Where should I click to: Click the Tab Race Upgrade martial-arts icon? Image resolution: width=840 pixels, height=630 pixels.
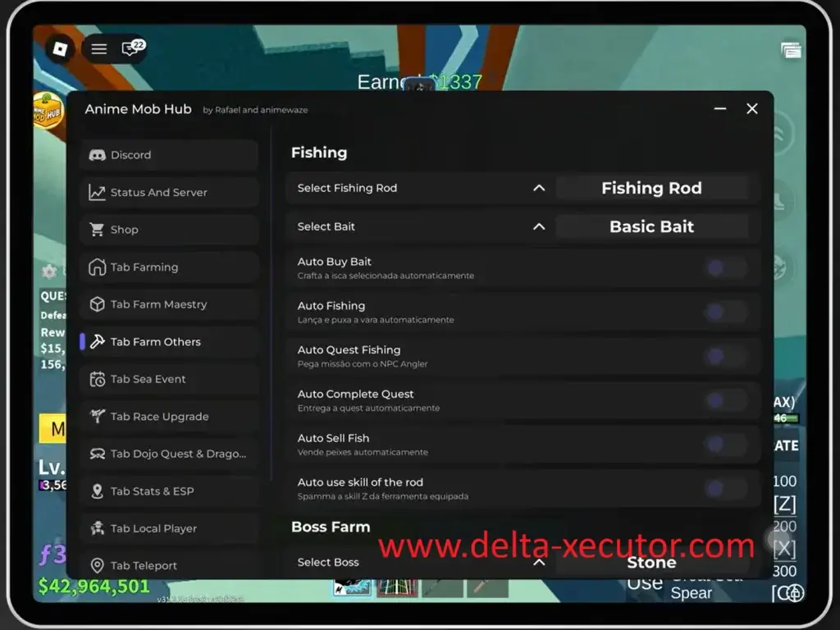pyautogui.click(x=97, y=416)
